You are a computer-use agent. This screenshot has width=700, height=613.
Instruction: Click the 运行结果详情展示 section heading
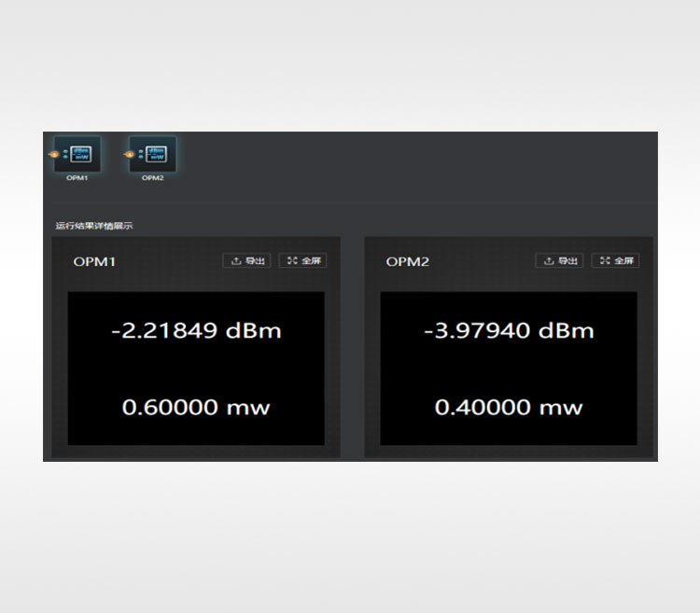(x=94, y=226)
